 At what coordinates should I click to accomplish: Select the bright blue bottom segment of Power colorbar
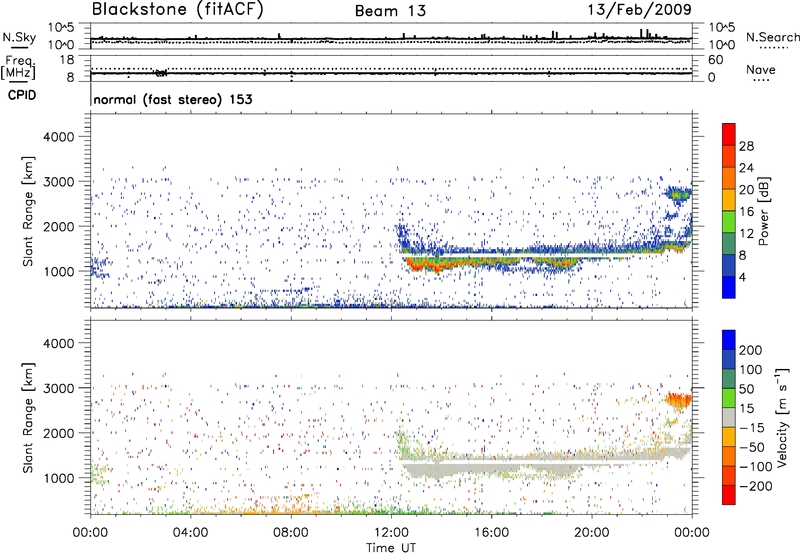pyautogui.click(x=729, y=287)
